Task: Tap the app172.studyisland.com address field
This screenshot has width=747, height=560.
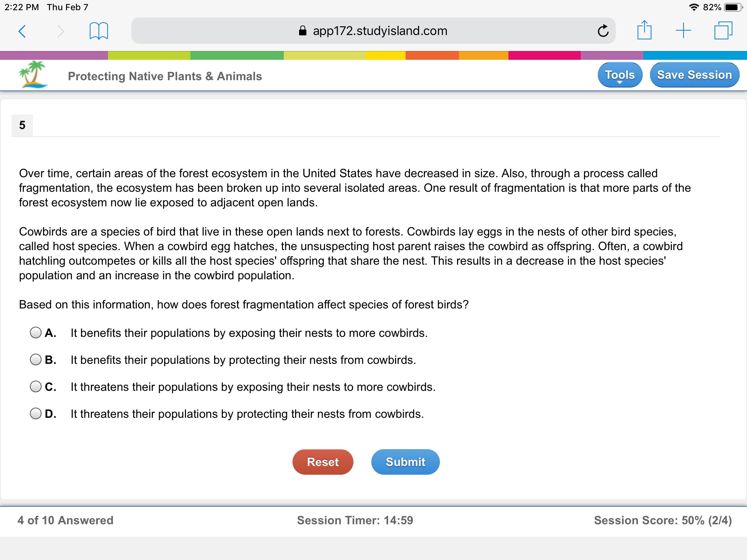Action: (x=379, y=31)
